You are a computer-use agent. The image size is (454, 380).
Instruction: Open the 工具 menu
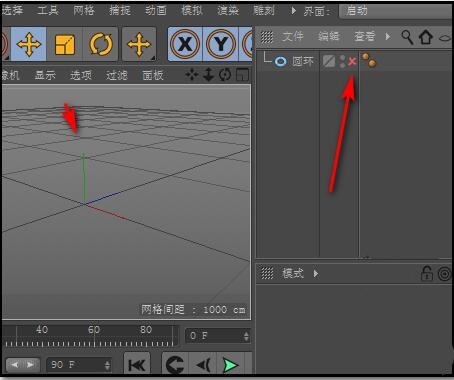point(48,11)
